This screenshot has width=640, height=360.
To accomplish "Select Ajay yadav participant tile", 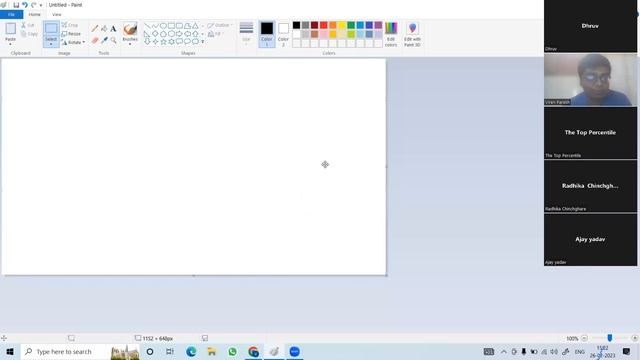I will (x=590, y=240).
